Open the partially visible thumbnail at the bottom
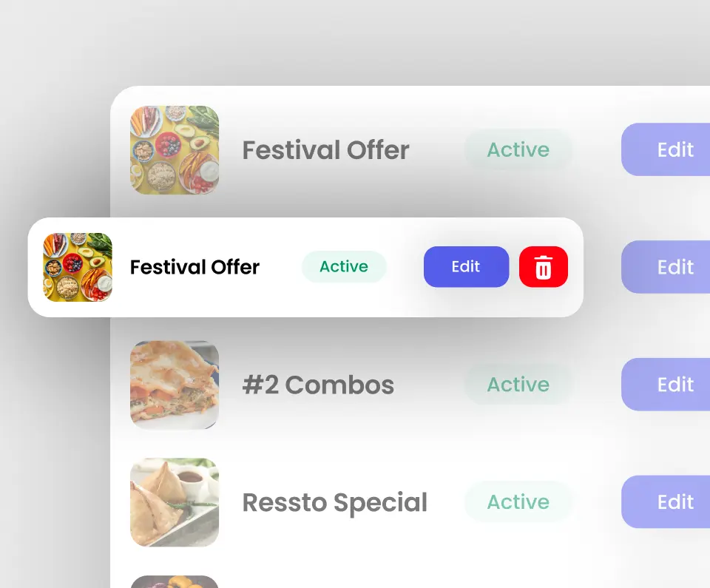The width and height of the screenshot is (710, 588). tap(175, 581)
